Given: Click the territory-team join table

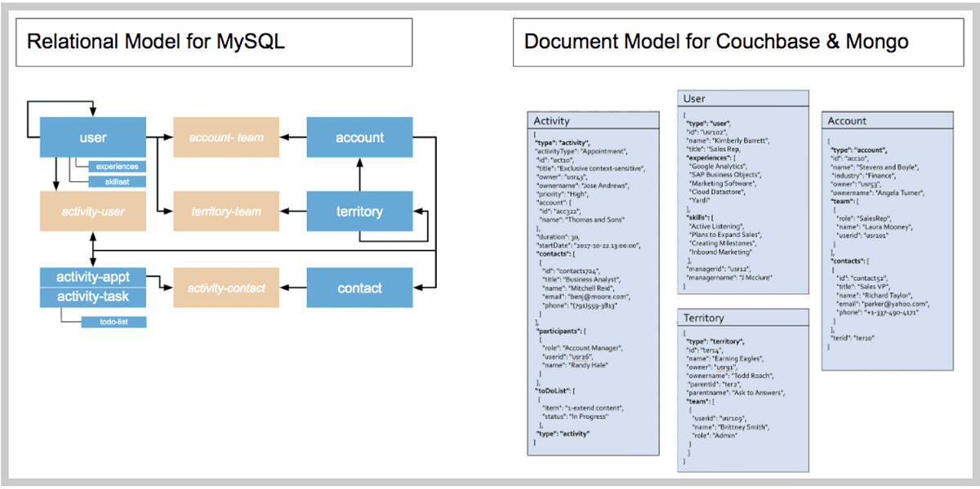Looking at the screenshot, I should (225, 211).
